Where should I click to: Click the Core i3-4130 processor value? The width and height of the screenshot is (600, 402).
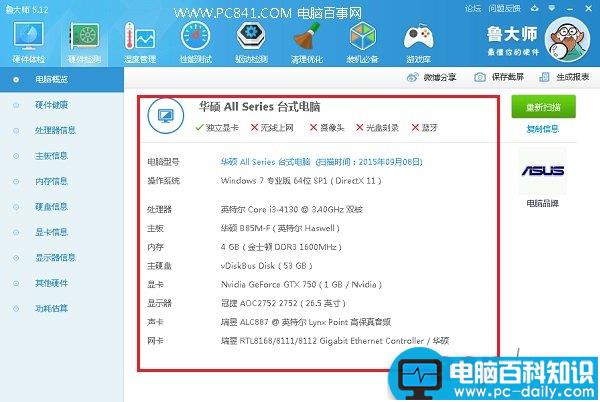[x=292, y=209]
